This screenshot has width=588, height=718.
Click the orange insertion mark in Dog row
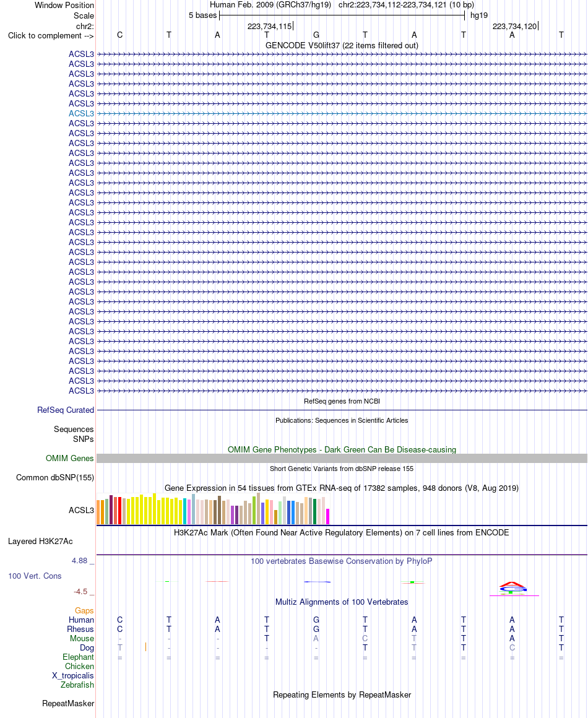(145, 647)
